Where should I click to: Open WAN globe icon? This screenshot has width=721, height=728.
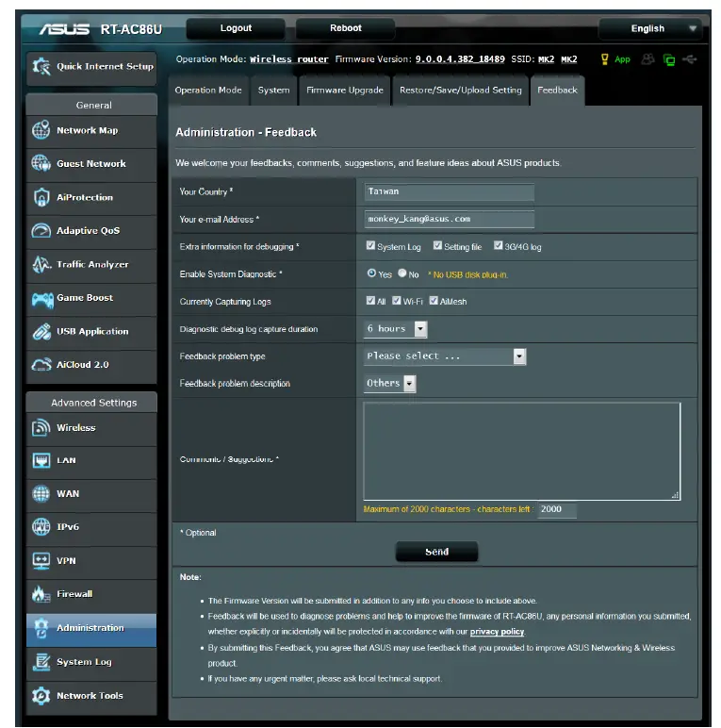[x=41, y=493]
